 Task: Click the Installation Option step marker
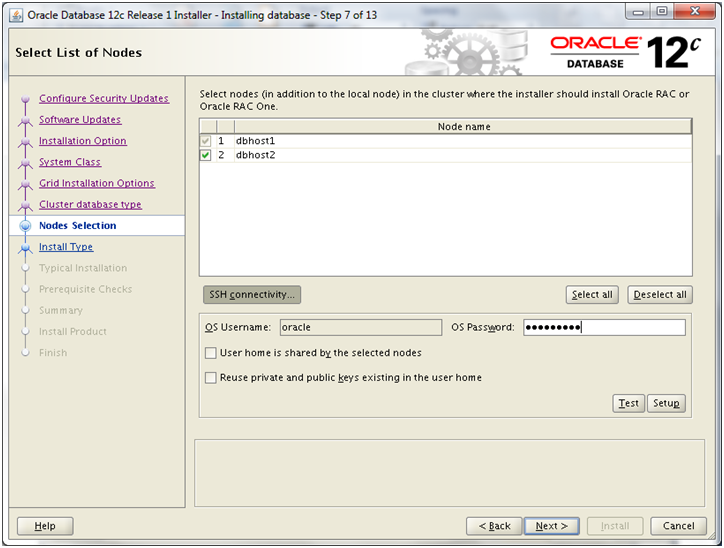click(x=25, y=142)
